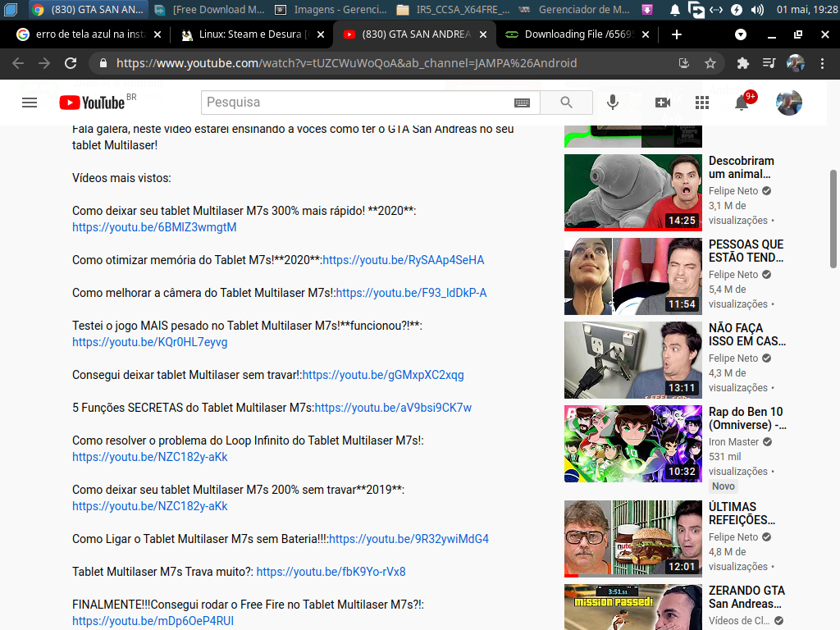840x630 pixels.
Task: Open the on-screen keyboard in search box
Action: pyautogui.click(x=522, y=103)
